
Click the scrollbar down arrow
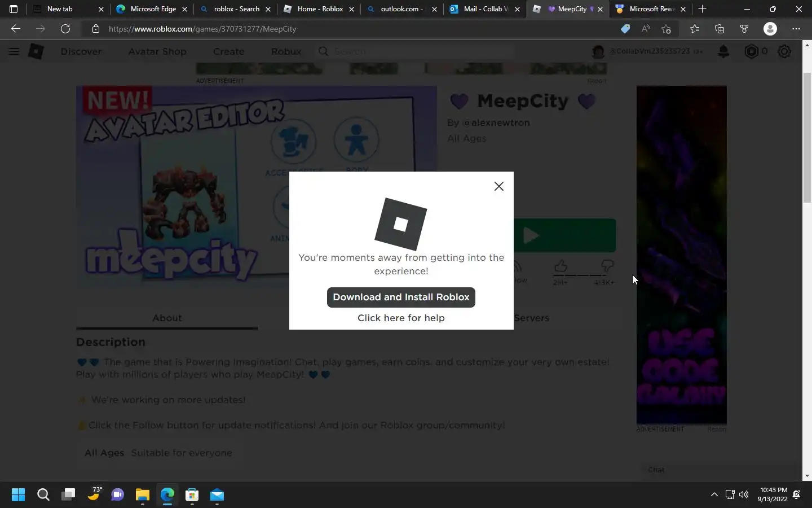(x=807, y=476)
